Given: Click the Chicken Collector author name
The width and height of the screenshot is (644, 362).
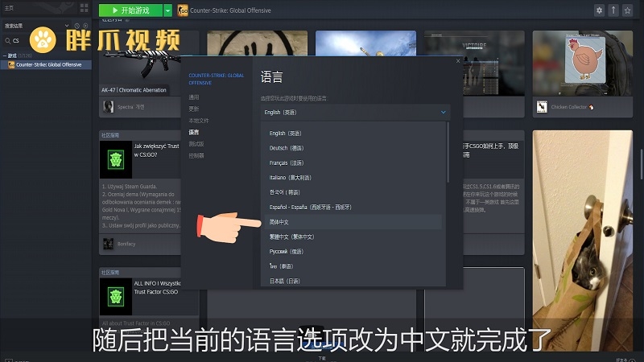Looking at the screenshot, I should click(x=569, y=107).
